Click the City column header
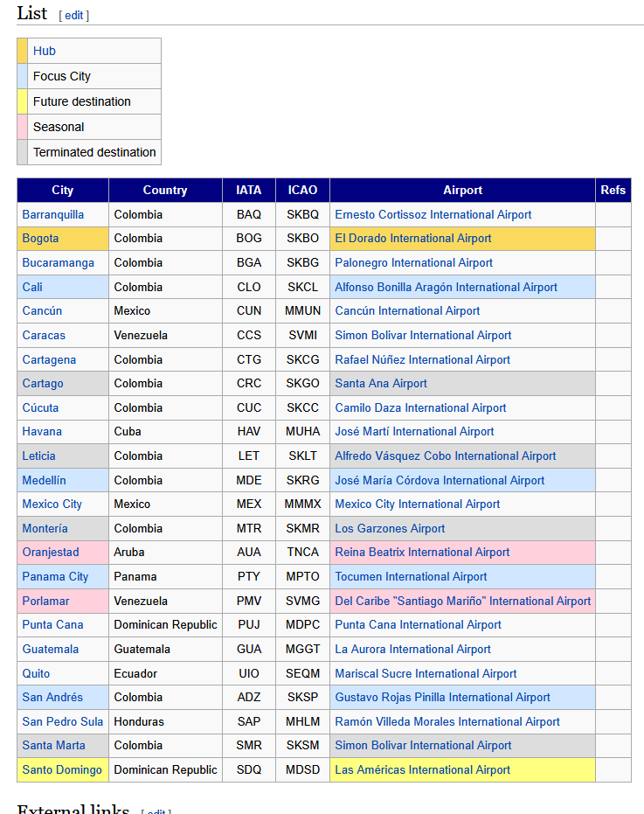Viewport: 644px width, 814px height. click(x=63, y=190)
